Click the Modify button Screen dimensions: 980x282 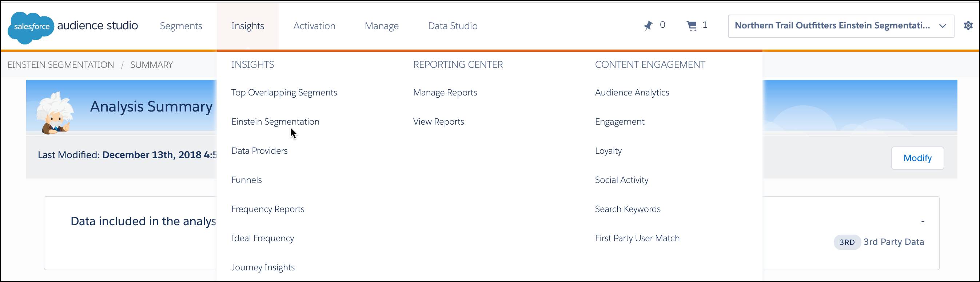pyautogui.click(x=917, y=158)
